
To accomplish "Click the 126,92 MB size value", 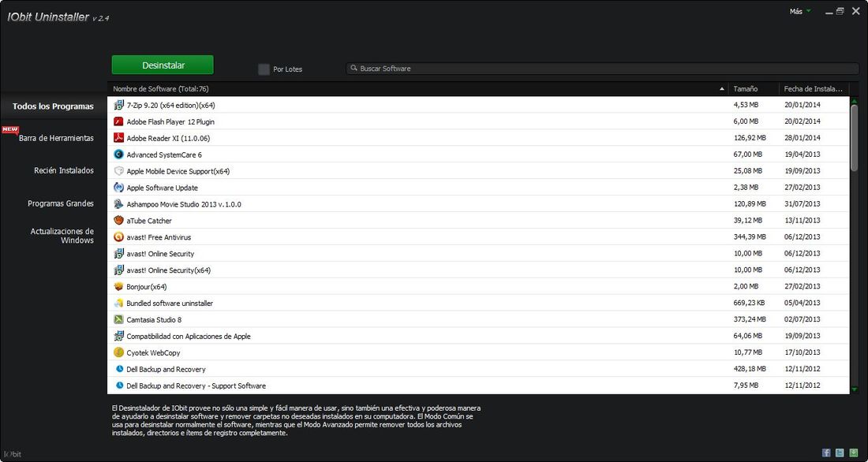I will 750,138.
